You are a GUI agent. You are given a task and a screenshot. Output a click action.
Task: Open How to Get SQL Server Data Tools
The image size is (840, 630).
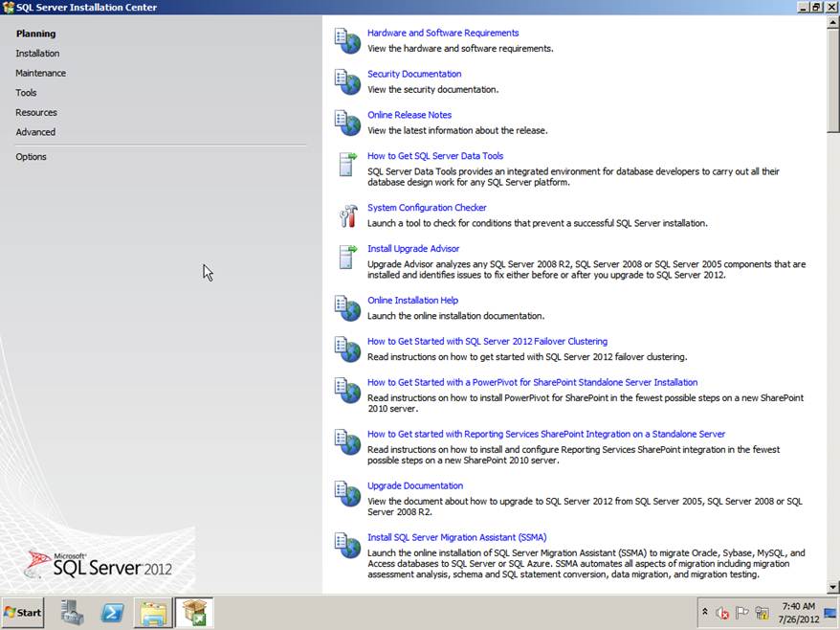coord(435,156)
